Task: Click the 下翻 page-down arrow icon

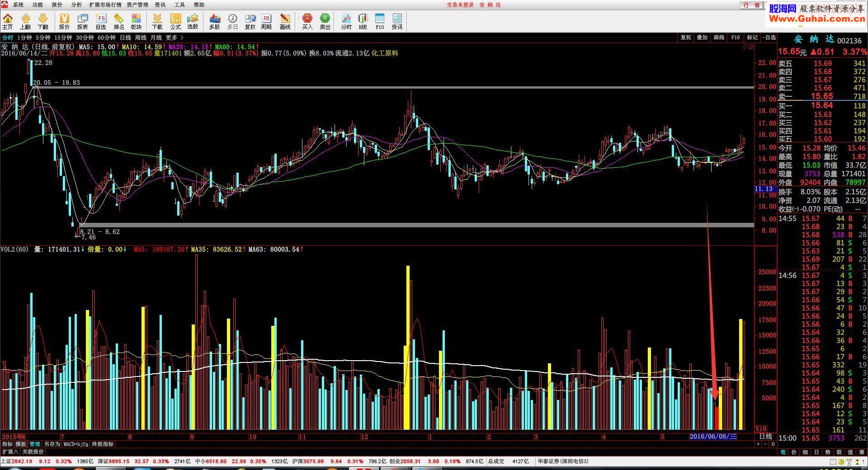Action: pos(43,21)
